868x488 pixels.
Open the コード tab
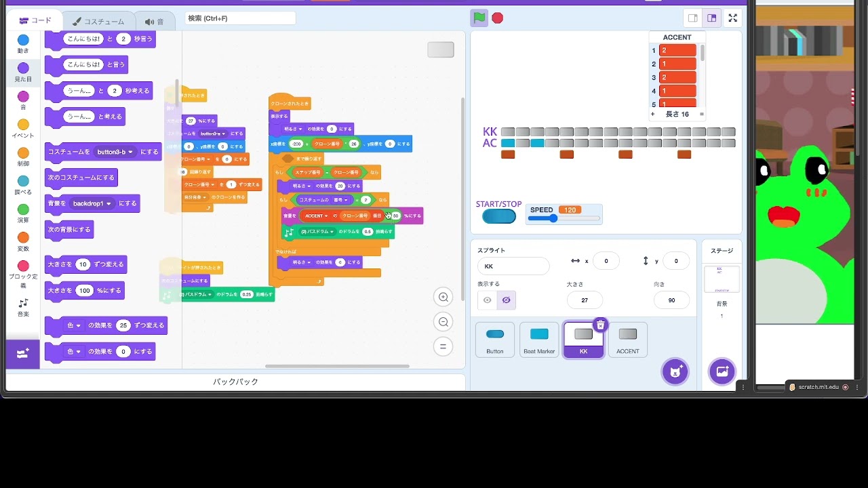[35, 21]
